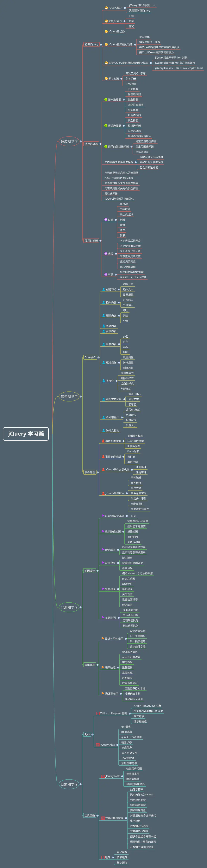This screenshot has height=868, width=207.
Task: Click the leaf 认识正则表达式
Action: [131, 657]
